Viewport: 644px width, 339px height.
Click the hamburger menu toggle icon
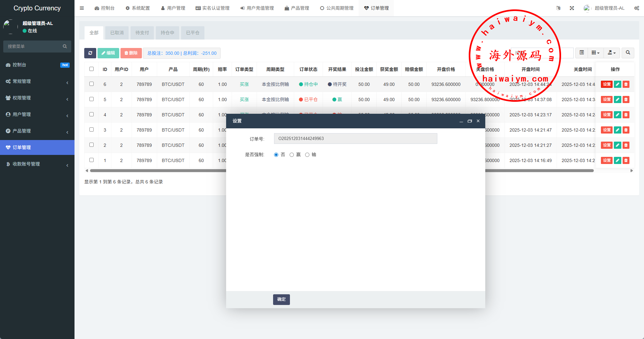(82, 8)
